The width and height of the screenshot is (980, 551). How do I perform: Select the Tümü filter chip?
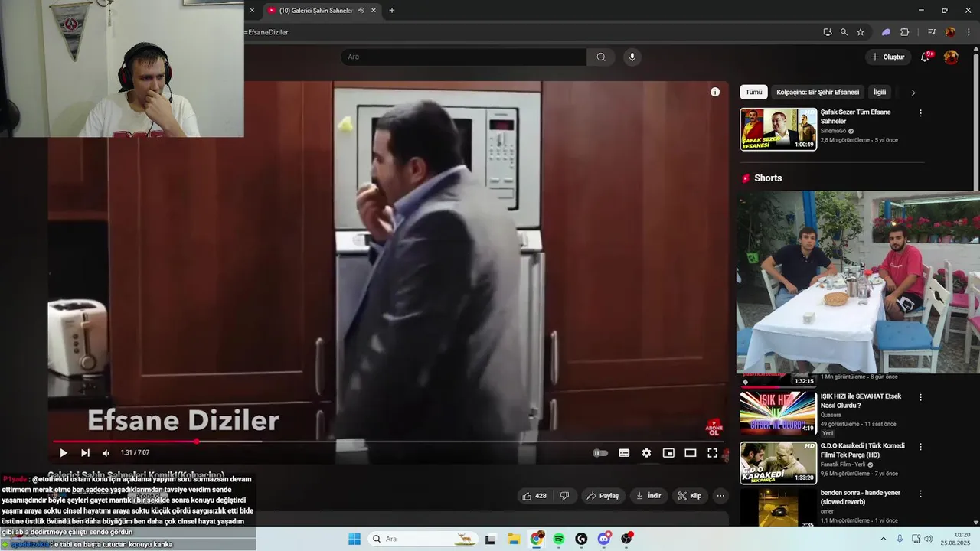(x=754, y=92)
